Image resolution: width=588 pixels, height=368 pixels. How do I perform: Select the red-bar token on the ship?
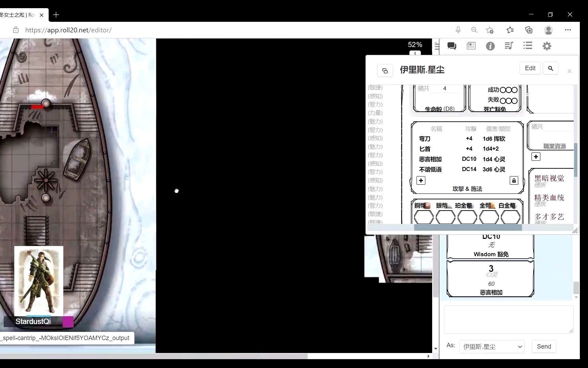tap(37, 107)
